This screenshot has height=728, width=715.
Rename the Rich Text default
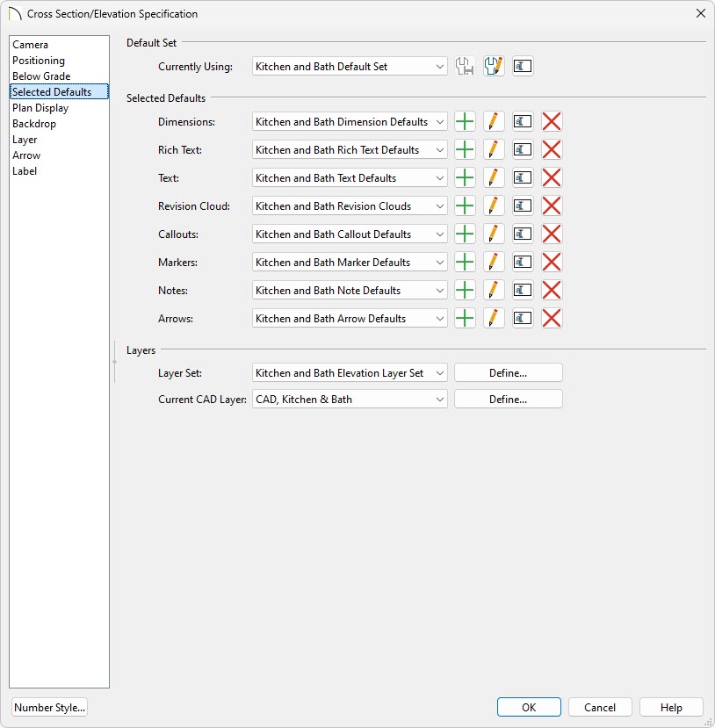click(x=523, y=150)
